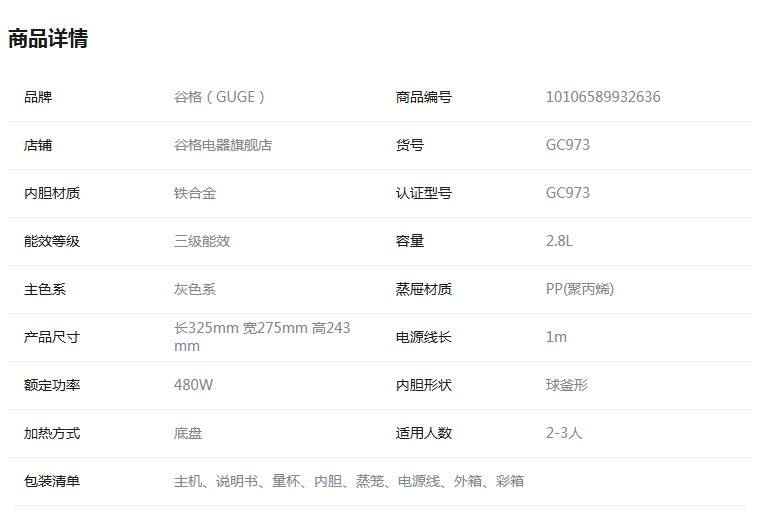This screenshot has height=528, width=766.
Task: Click the 额定功率 label
Action: 52,385
